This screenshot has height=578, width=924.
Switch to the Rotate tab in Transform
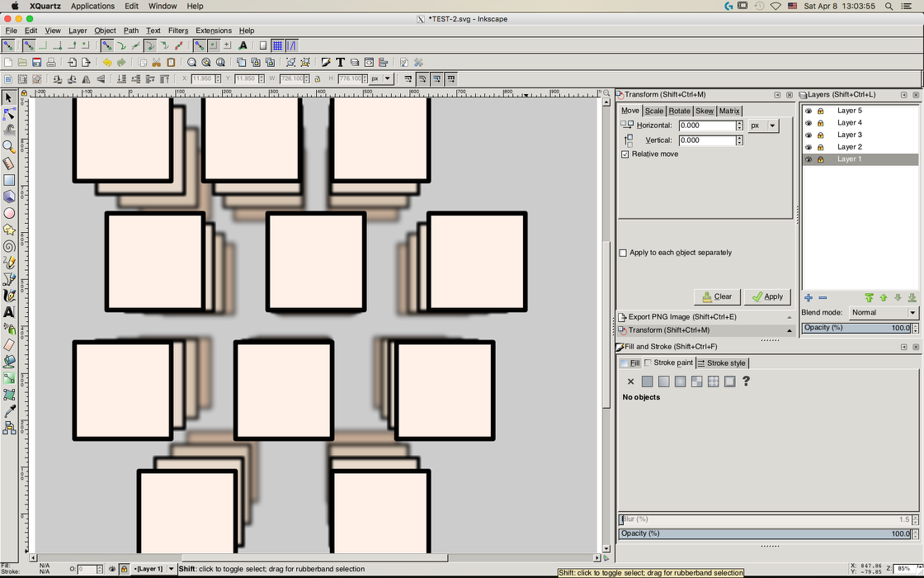pyautogui.click(x=679, y=110)
